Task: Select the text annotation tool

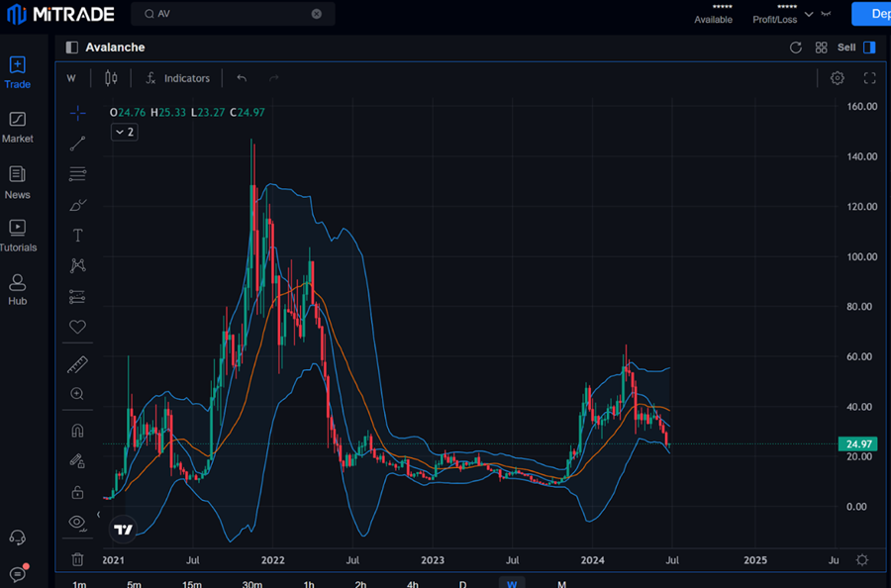Action: click(77, 236)
